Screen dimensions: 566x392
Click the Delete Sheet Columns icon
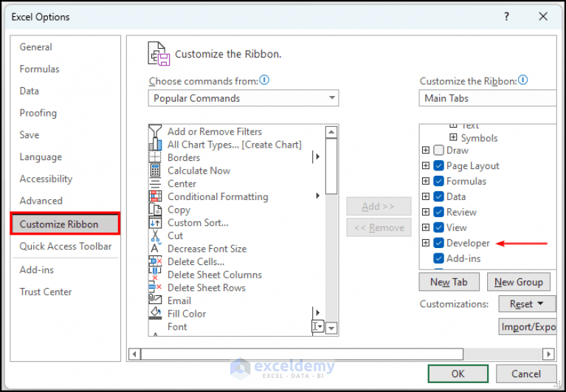(x=155, y=275)
